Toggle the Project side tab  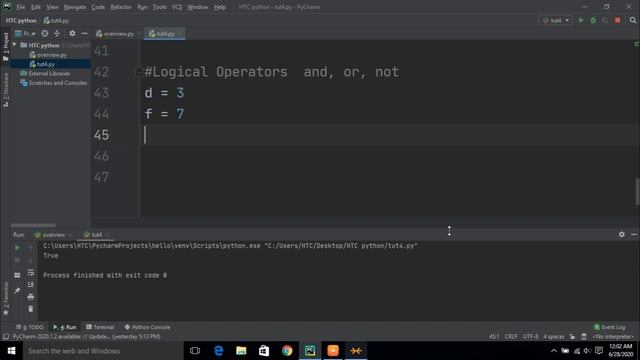(x=6, y=47)
